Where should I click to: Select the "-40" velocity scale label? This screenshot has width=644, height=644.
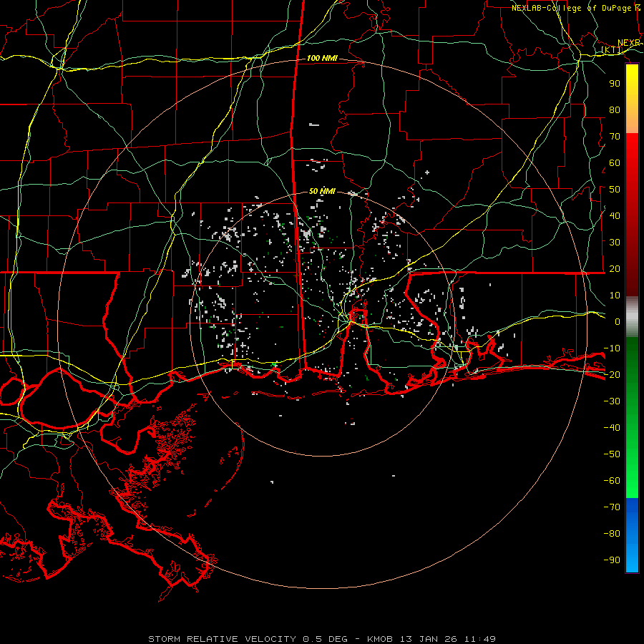612,428
